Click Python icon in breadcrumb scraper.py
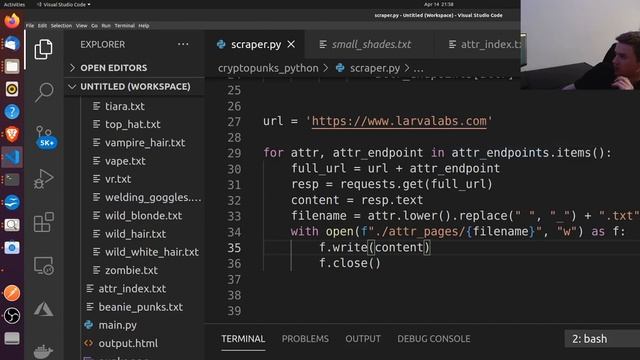640x360 pixels. (340, 68)
